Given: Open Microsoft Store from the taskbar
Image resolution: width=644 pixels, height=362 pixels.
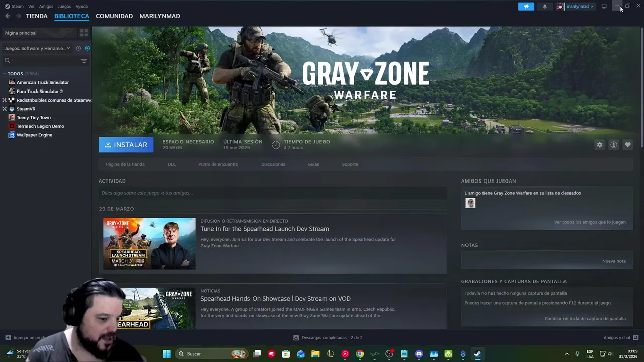Looking at the screenshot, I should click(286, 354).
